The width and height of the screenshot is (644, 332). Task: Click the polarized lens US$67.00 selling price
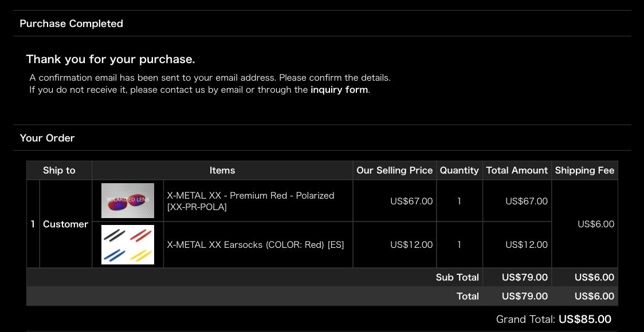[411, 201]
